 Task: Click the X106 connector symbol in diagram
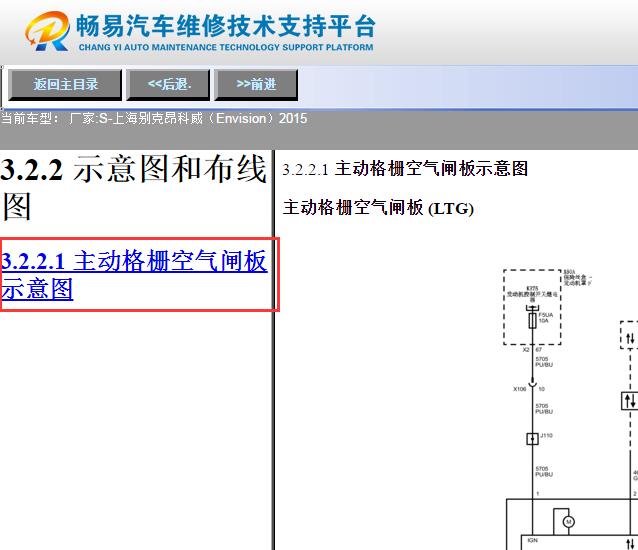coord(532,383)
